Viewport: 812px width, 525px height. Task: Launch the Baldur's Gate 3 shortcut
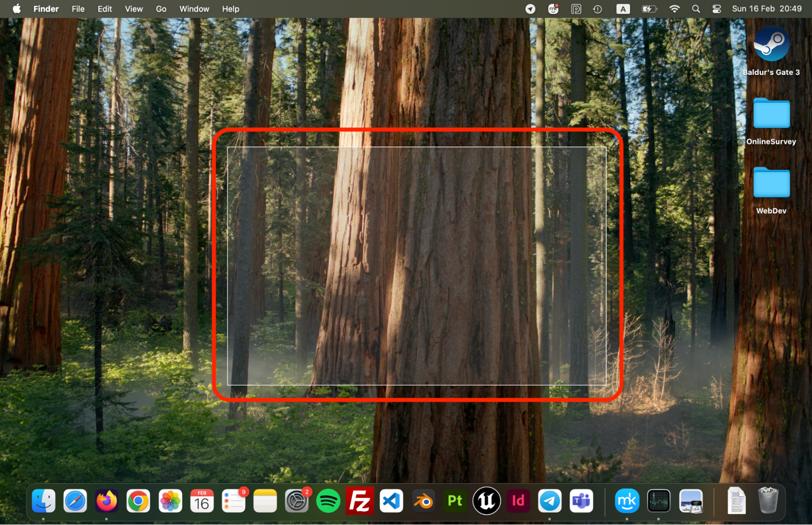[x=771, y=43]
